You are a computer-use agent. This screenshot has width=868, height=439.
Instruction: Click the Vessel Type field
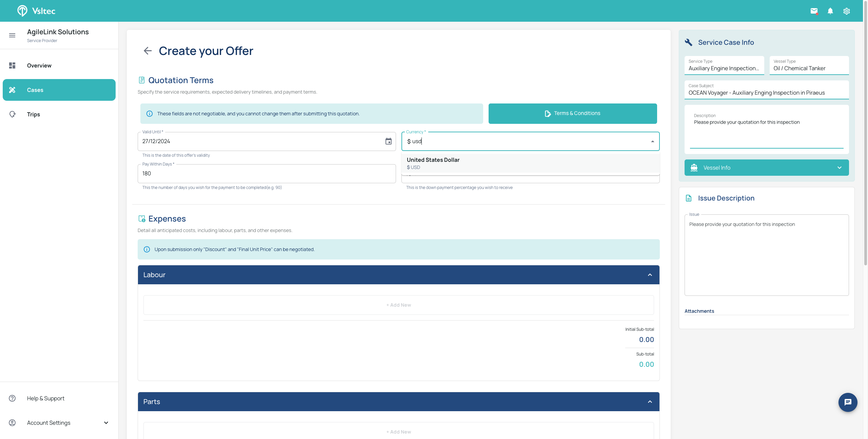pos(809,65)
